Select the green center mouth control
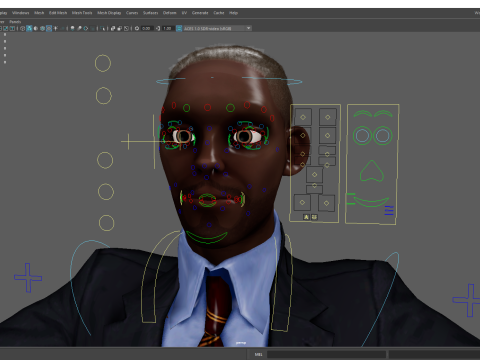 point(207,200)
